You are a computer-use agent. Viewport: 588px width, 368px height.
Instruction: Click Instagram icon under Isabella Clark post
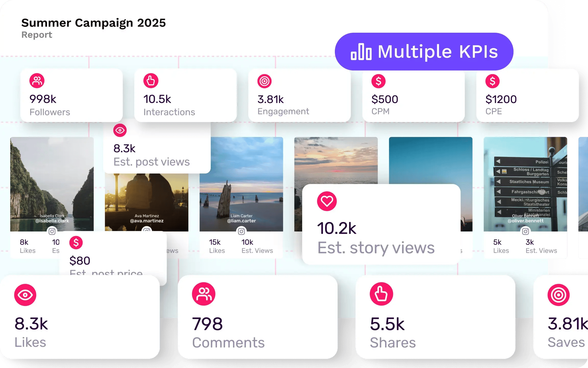point(52,231)
